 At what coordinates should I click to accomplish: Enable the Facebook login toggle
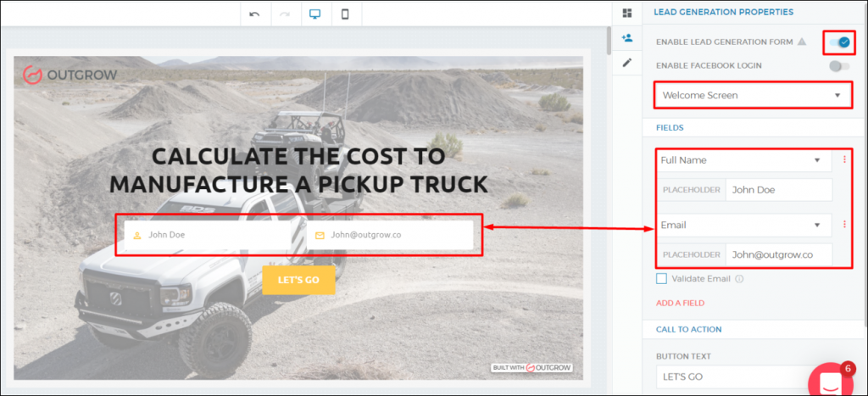coord(838,65)
